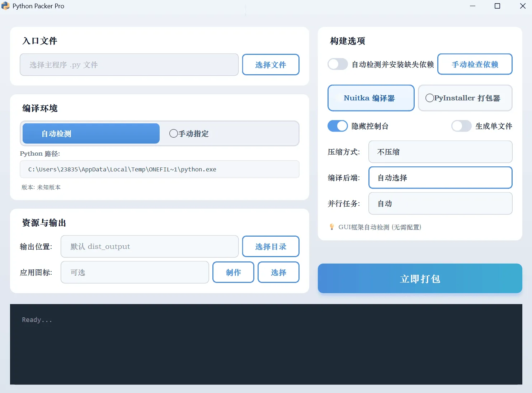Click the 制作 icon-making button
Image resolution: width=532 pixels, height=393 pixels.
(x=233, y=272)
